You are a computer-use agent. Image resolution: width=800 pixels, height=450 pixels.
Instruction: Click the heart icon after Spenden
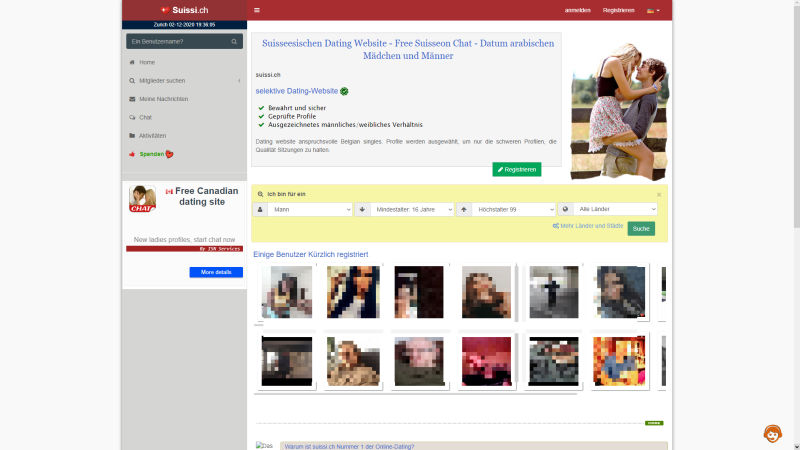[x=169, y=154]
